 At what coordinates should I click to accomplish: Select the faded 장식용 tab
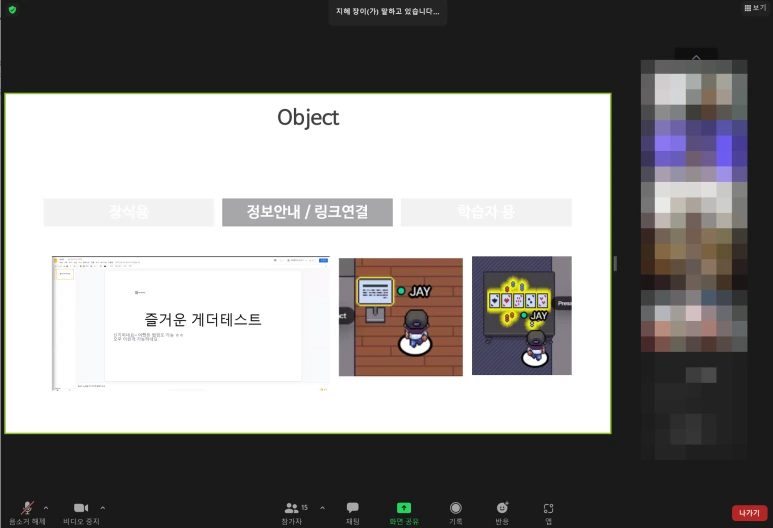tap(129, 212)
